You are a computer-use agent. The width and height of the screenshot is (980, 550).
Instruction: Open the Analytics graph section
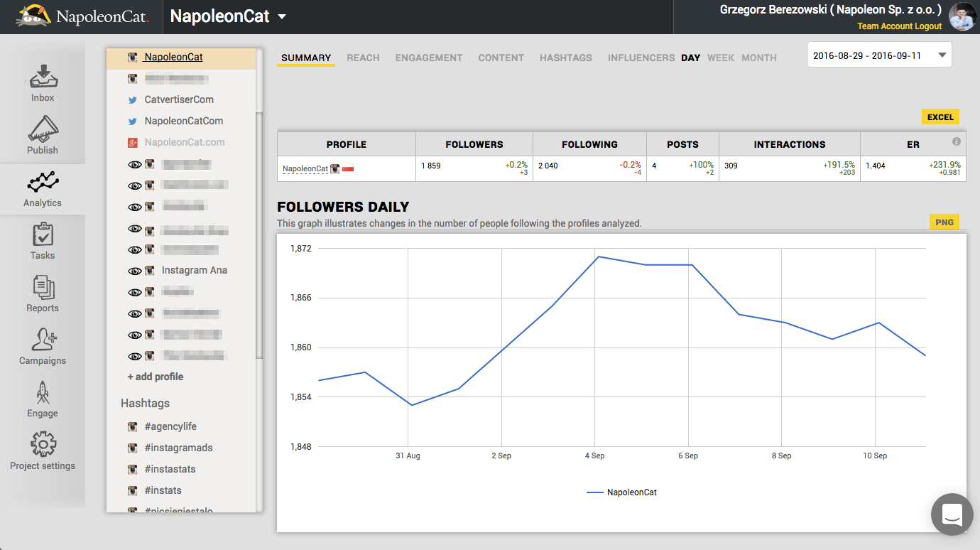click(x=43, y=189)
